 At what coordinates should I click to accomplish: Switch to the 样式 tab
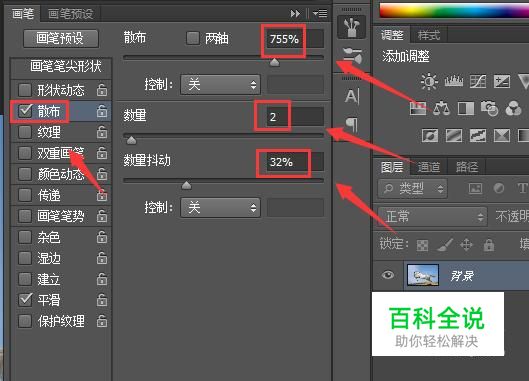pyautogui.click(x=429, y=35)
